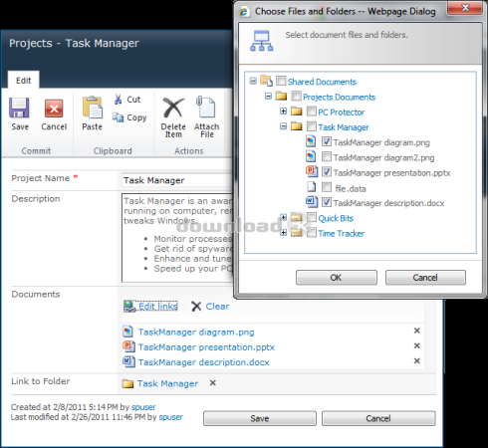This screenshot has height=448, width=488.
Task: Click the Clear documents link
Action: [x=217, y=306]
